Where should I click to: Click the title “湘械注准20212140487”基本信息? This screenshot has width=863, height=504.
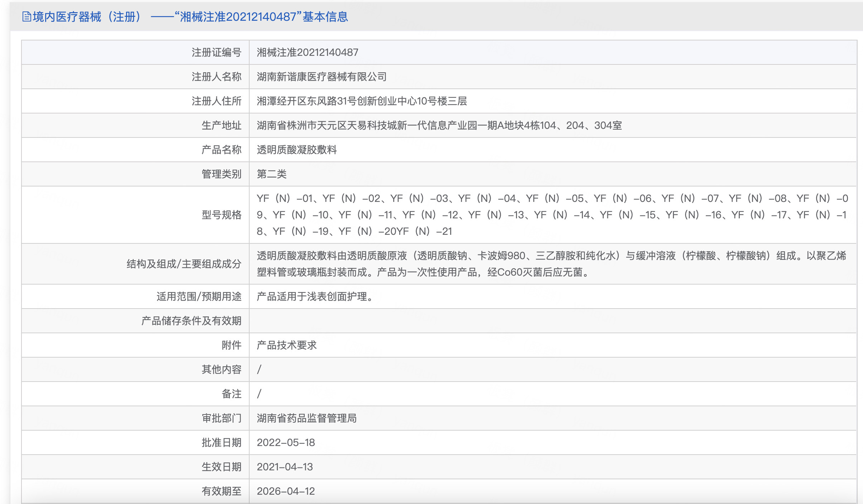(261, 16)
